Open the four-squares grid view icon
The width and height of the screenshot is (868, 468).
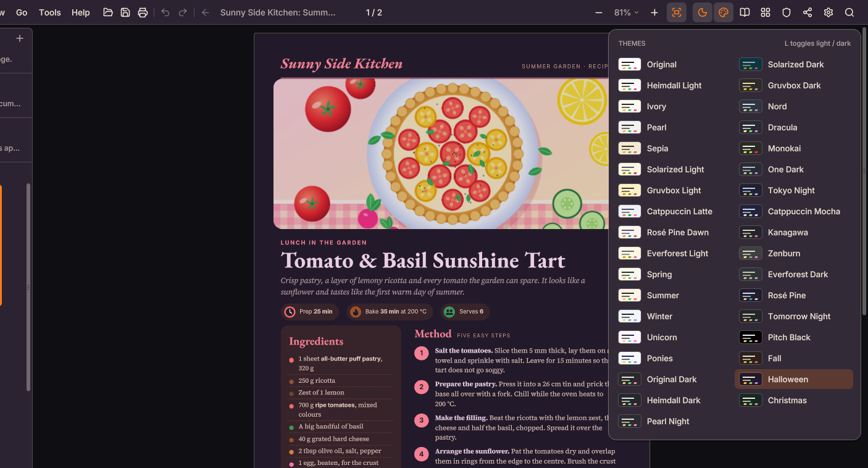pos(766,12)
